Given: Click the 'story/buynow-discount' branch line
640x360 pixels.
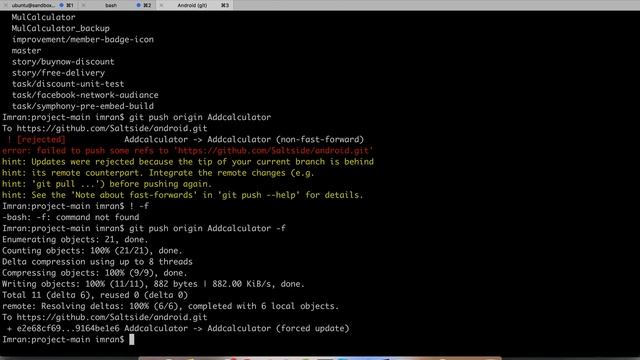Looking at the screenshot, I should 63,62.
